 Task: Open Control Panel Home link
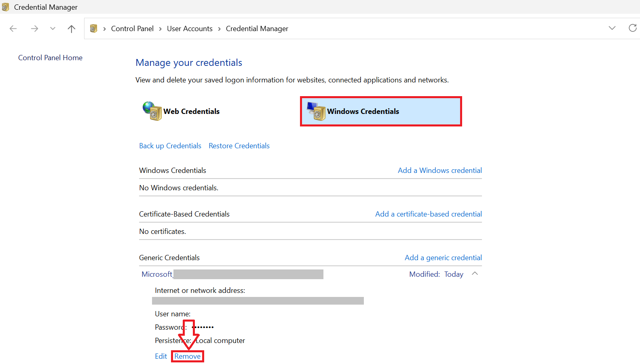(50, 58)
